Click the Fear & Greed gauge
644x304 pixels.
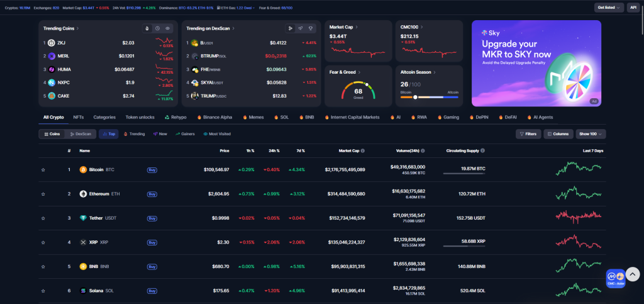click(x=358, y=91)
